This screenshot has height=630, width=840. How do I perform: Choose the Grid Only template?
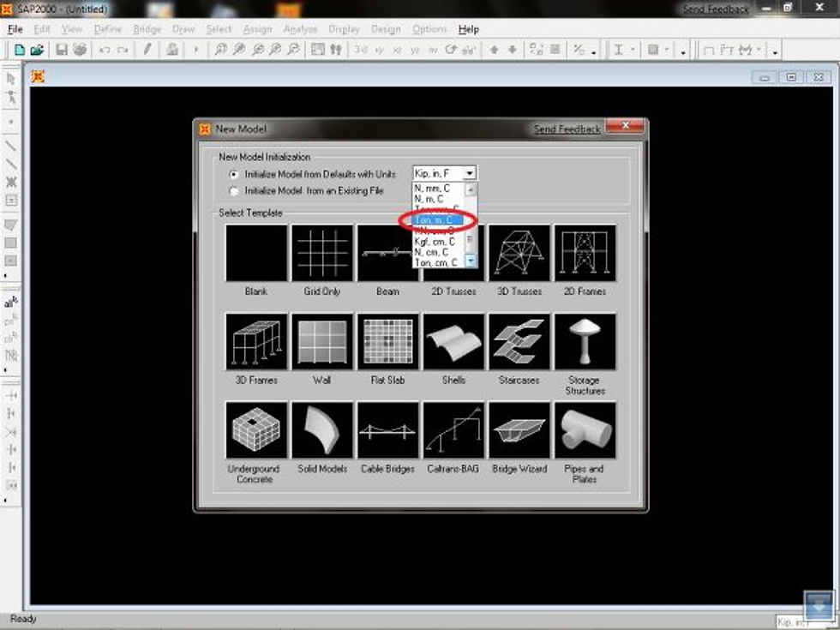[322, 253]
